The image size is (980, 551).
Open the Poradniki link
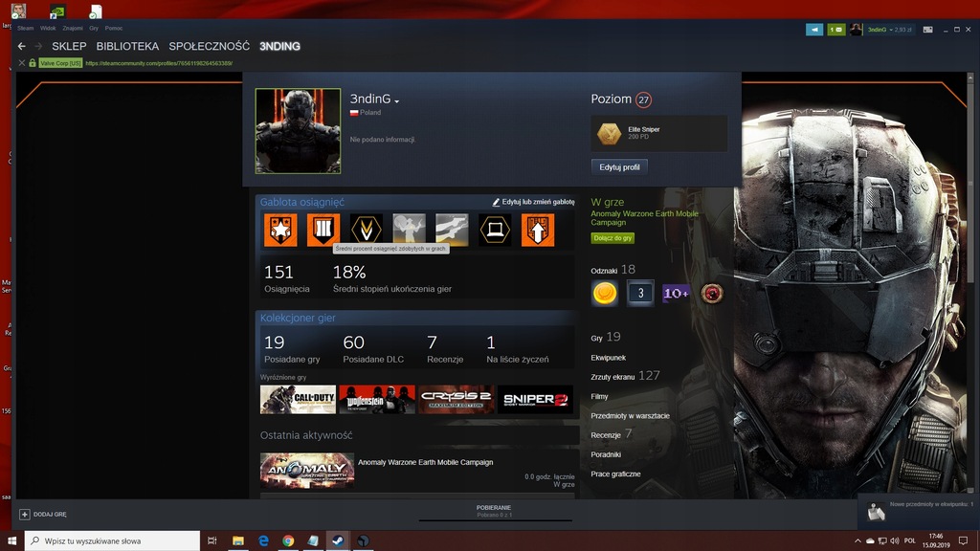click(x=606, y=454)
